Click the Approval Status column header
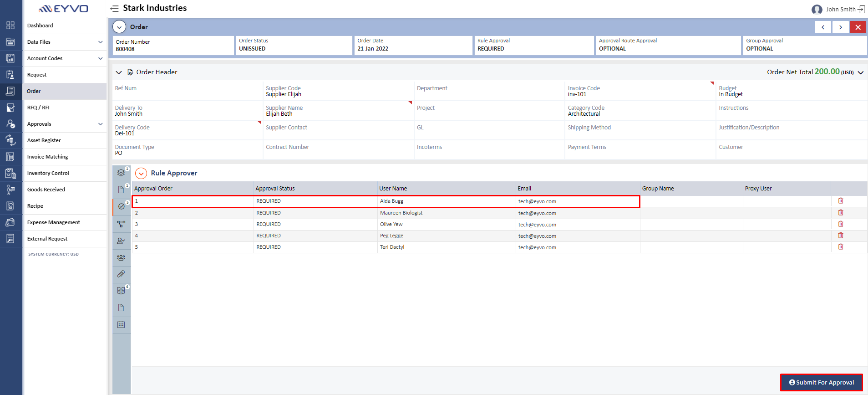 pyautogui.click(x=315, y=189)
